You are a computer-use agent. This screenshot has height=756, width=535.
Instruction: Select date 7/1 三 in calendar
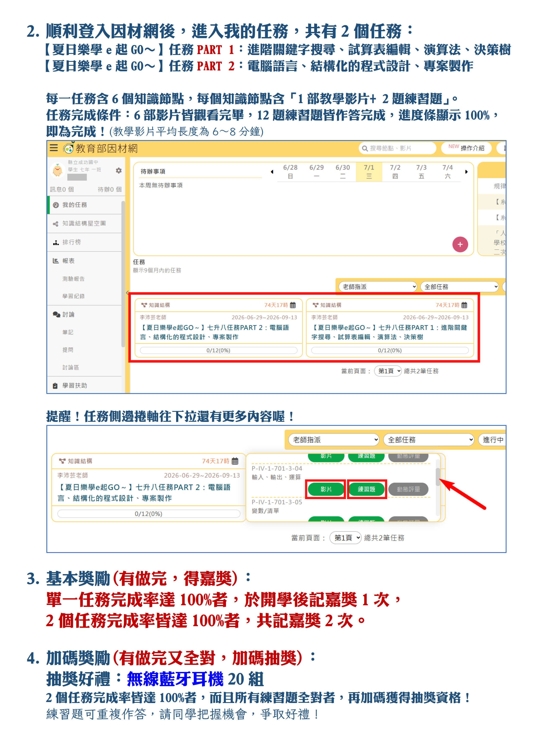[369, 172]
